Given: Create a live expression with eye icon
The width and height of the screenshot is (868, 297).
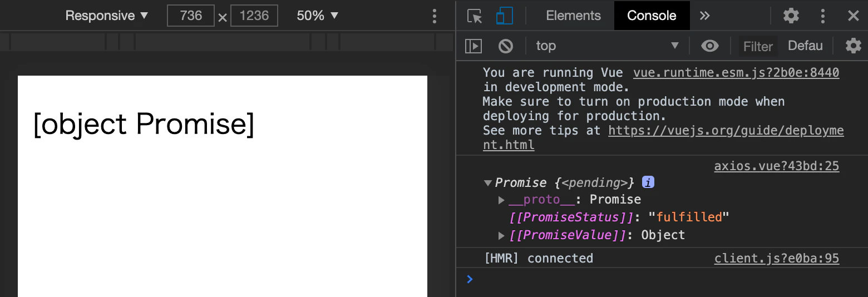Looking at the screenshot, I should [709, 46].
